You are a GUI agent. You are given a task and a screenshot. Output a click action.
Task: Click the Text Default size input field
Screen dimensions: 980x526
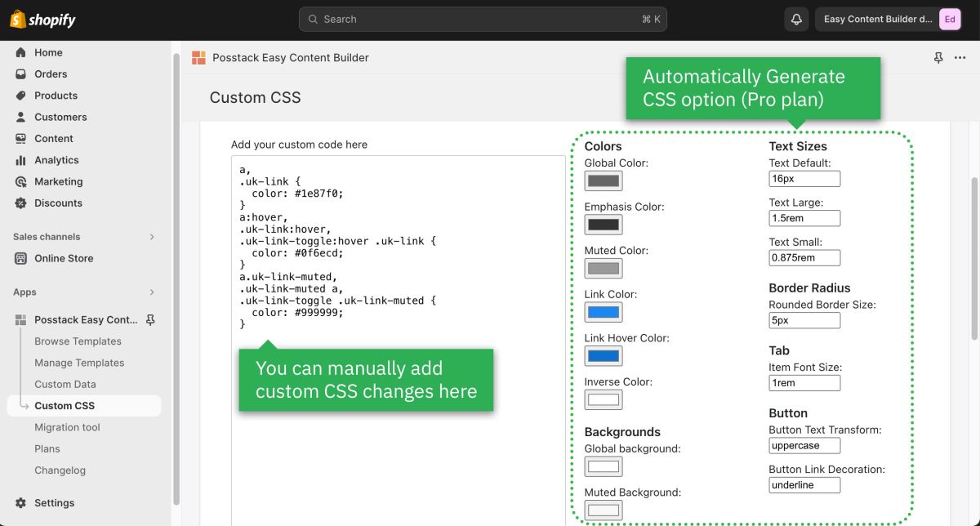coord(804,178)
